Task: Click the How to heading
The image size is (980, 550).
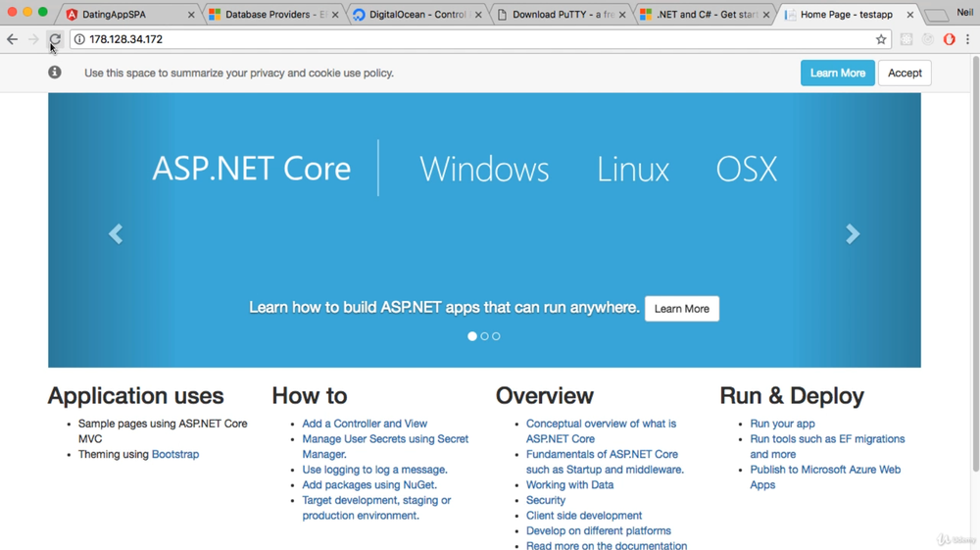Action: click(x=310, y=396)
